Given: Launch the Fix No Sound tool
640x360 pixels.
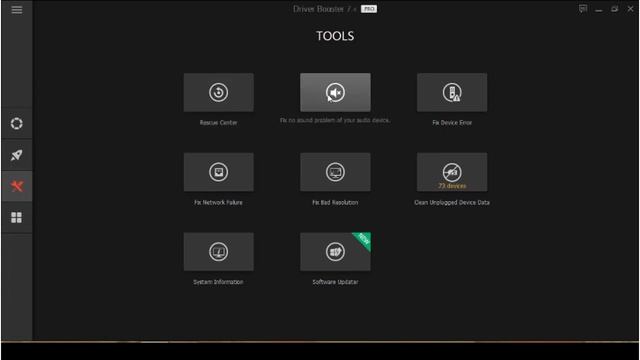Looking at the screenshot, I should [x=335, y=93].
